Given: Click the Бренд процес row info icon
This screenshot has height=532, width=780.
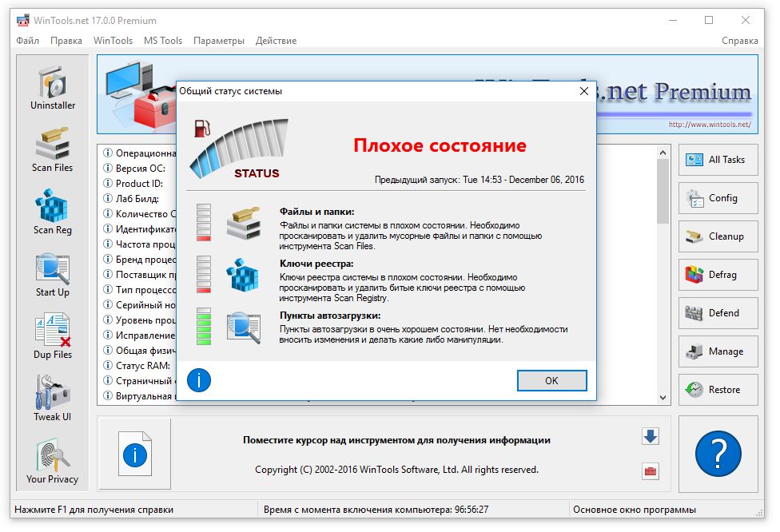Looking at the screenshot, I should [x=107, y=259].
